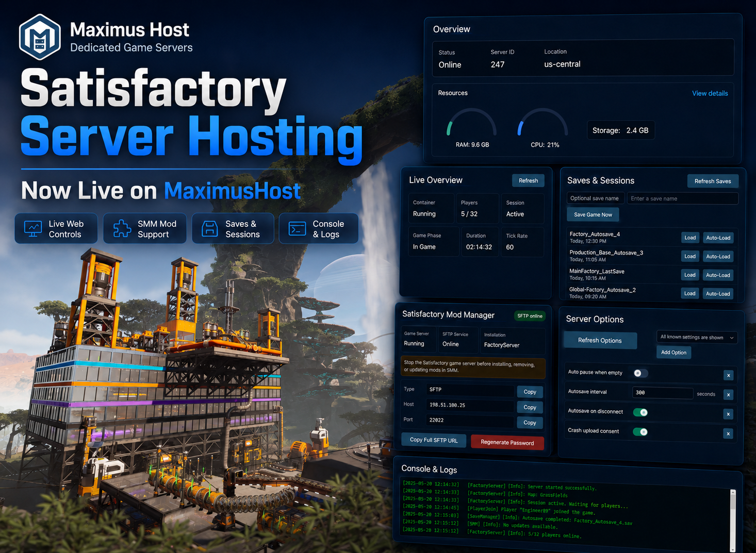The height and width of the screenshot is (553, 756).
Task: Click the Save Game Now button
Action: [x=593, y=214]
